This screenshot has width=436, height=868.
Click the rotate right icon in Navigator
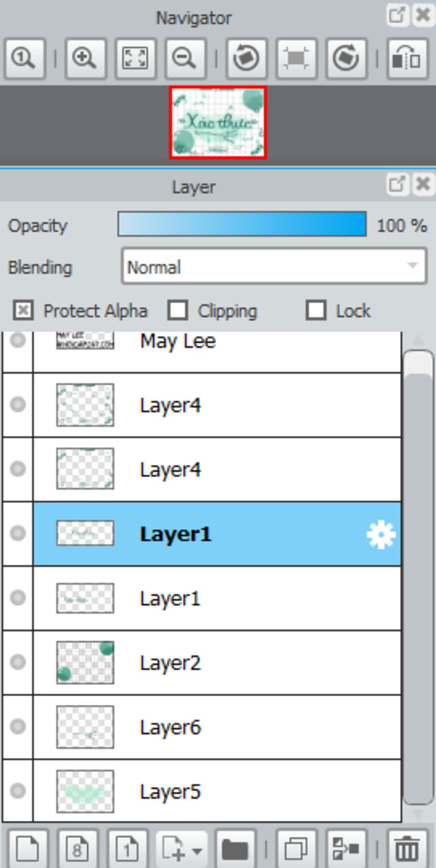(346, 58)
